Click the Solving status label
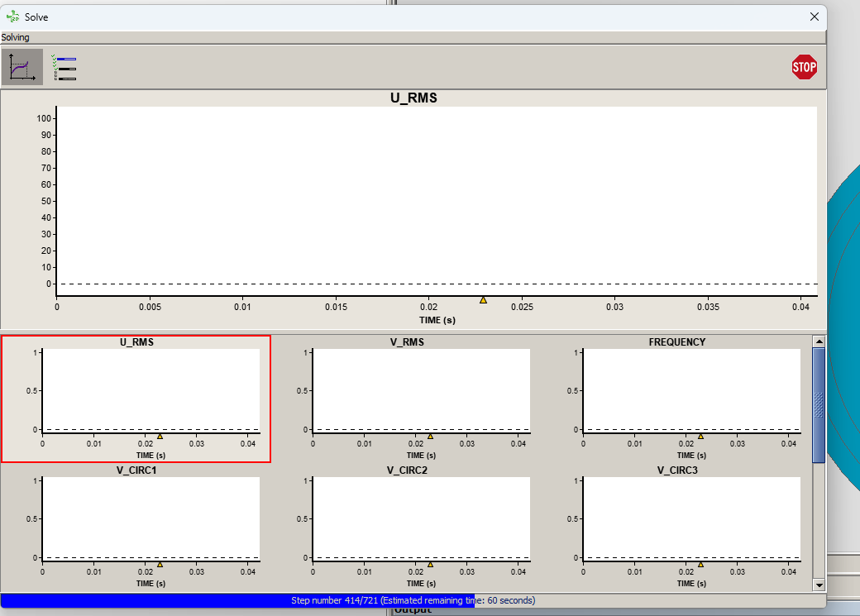This screenshot has width=860, height=616. click(x=16, y=37)
